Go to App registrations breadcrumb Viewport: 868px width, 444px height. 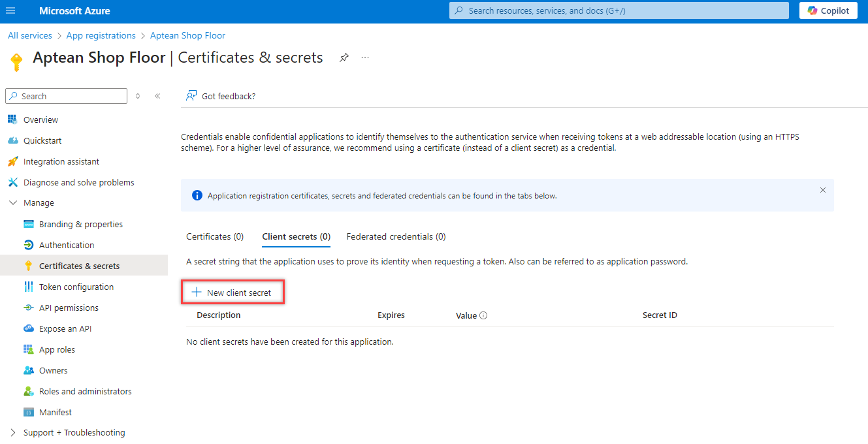(x=101, y=35)
